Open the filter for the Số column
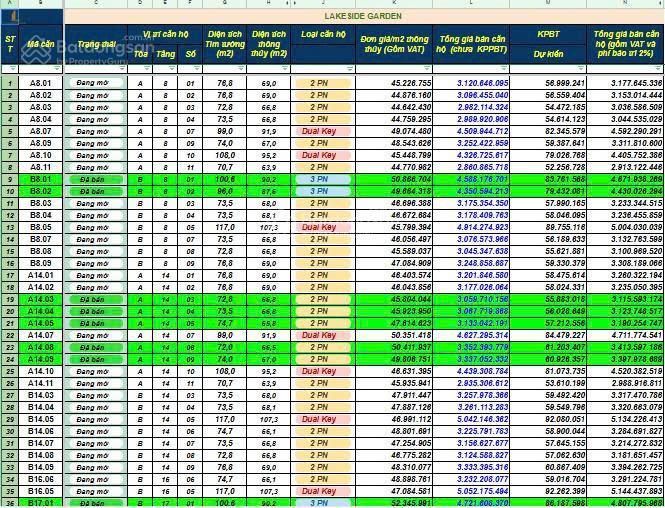The height and width of the screenshot is (508, 665). click(x=197, y=69)
